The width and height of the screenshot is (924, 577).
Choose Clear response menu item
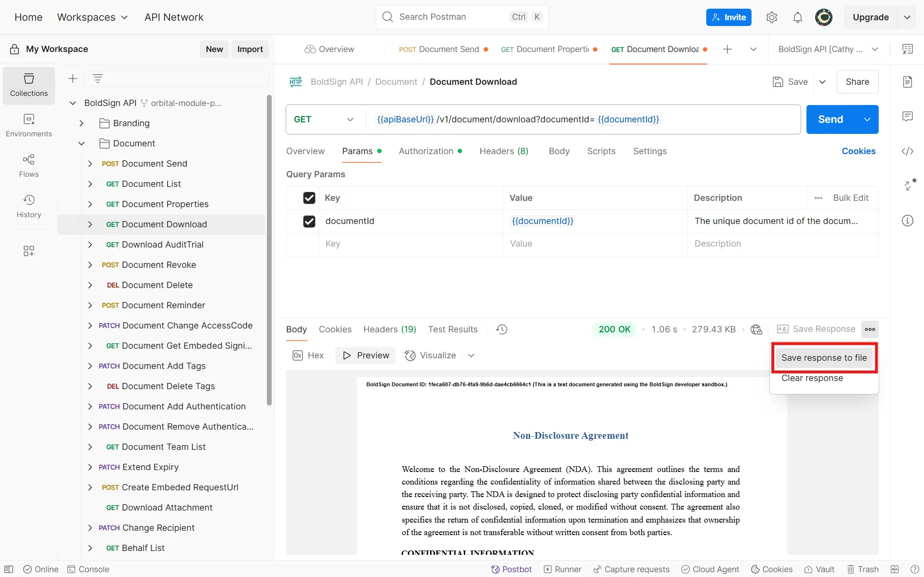812,378
